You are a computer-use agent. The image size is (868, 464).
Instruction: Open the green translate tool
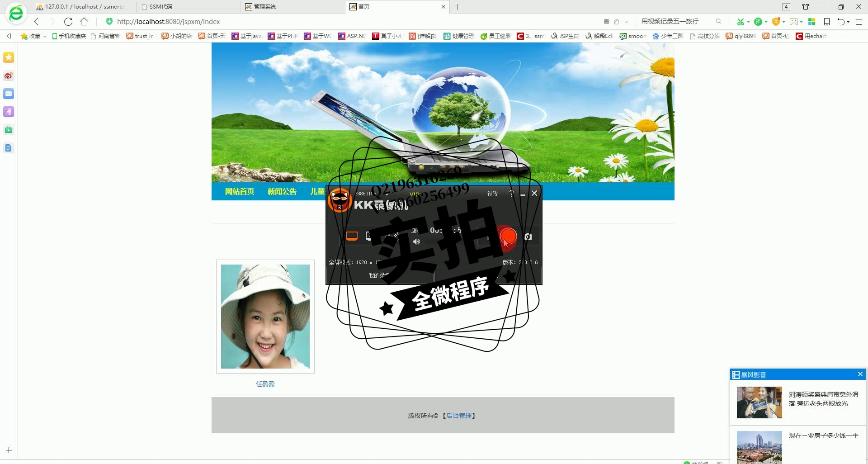click(x=758, y=21)
